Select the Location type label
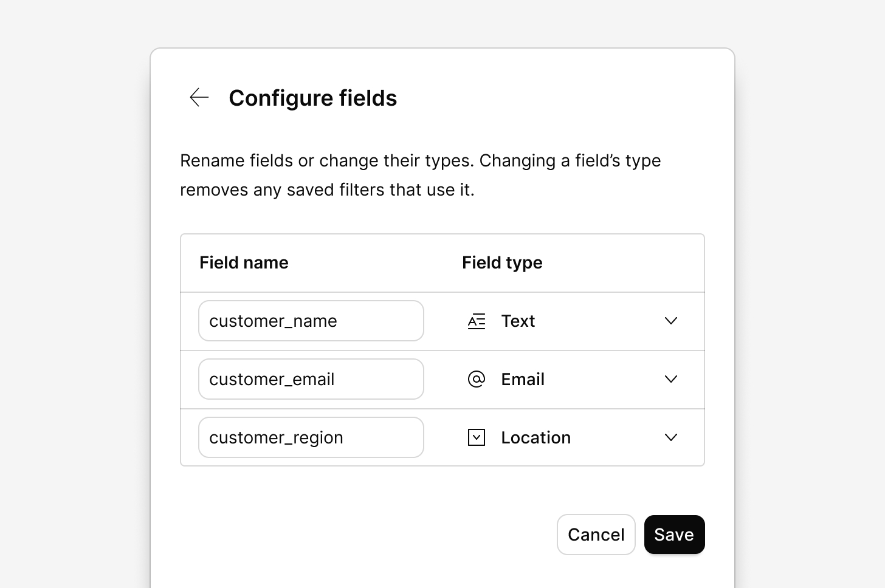The width and height of the screenshot is (885, 588). click(536, 437)
